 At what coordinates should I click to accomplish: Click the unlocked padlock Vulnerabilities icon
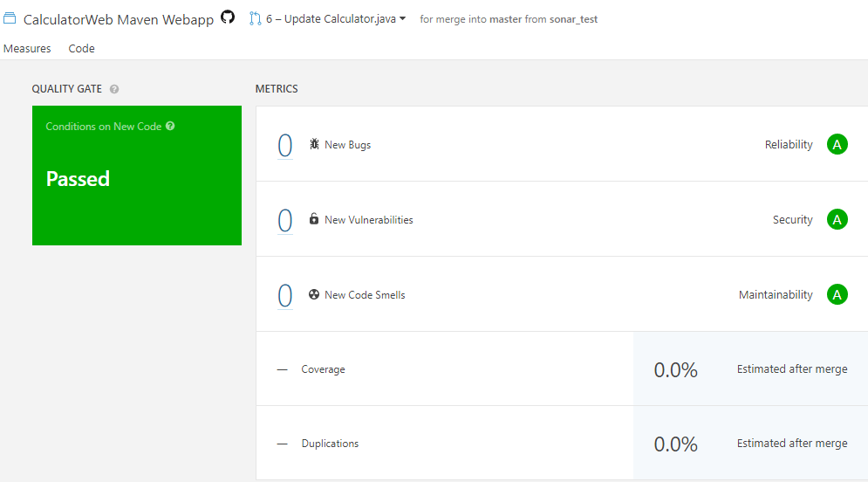(314, 219)
